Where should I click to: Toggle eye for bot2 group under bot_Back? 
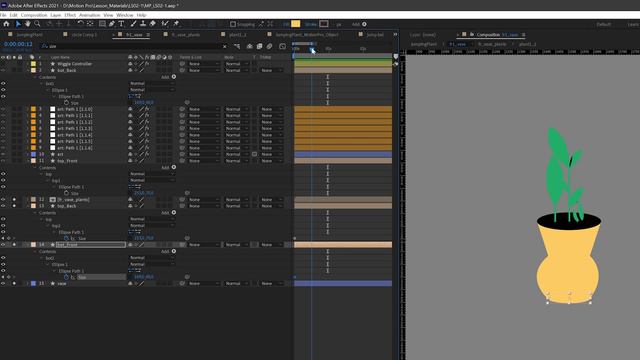click(x=3, y=84)
